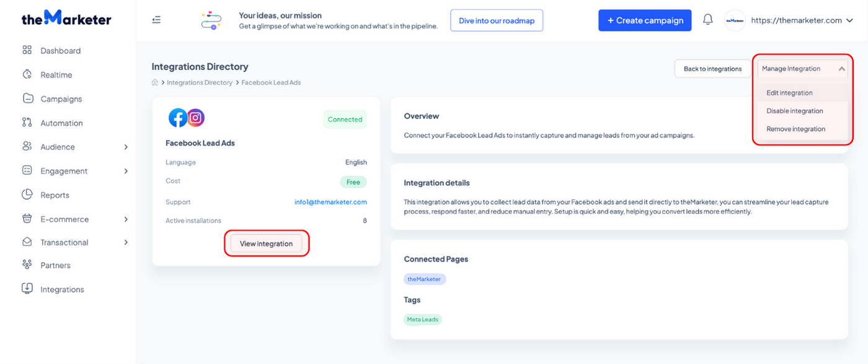The image size is (868, 364).
Task: Collapse the sidebar with the menu toggle icon
Action: (x=156, y=20)
